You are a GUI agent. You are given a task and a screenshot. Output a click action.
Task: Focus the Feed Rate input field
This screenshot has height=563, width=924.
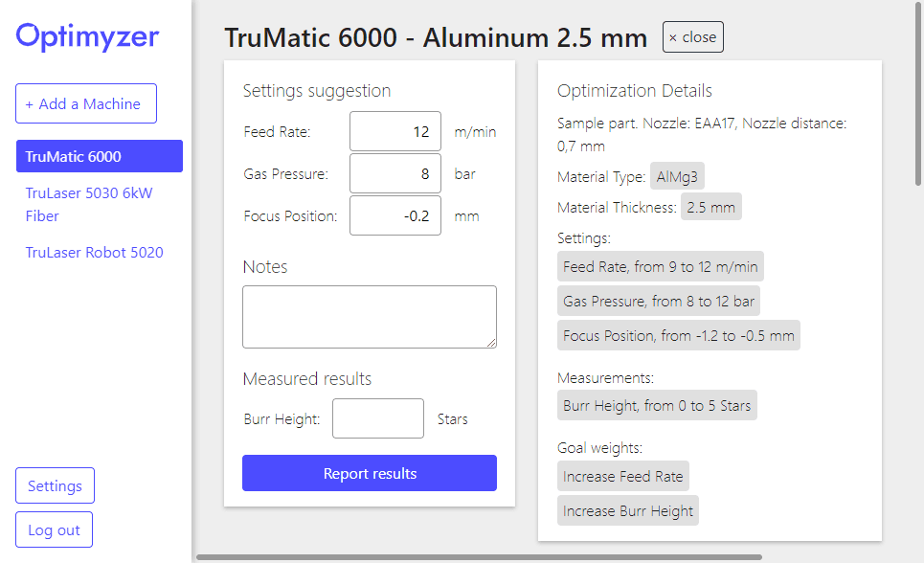[395, 131]
